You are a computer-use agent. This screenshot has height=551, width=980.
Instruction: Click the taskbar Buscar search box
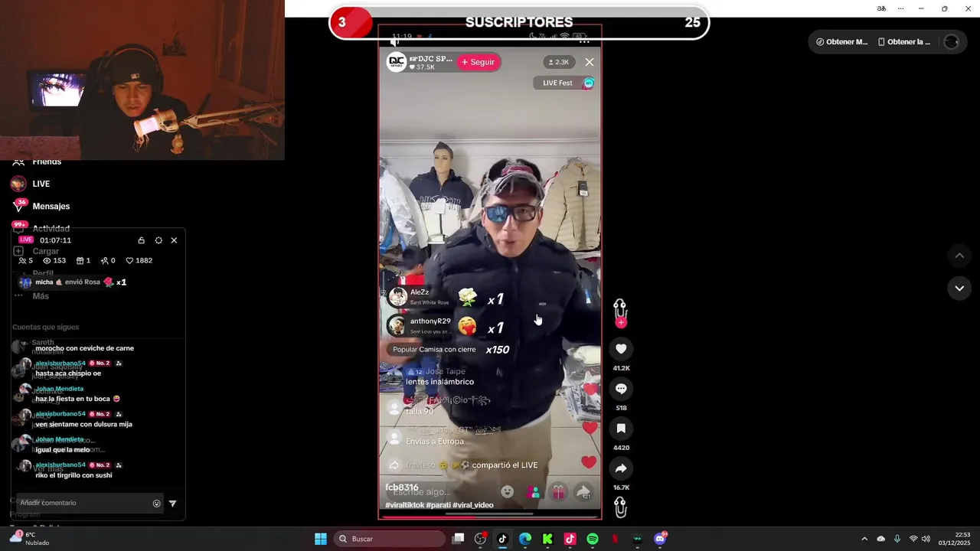[390, 539]
